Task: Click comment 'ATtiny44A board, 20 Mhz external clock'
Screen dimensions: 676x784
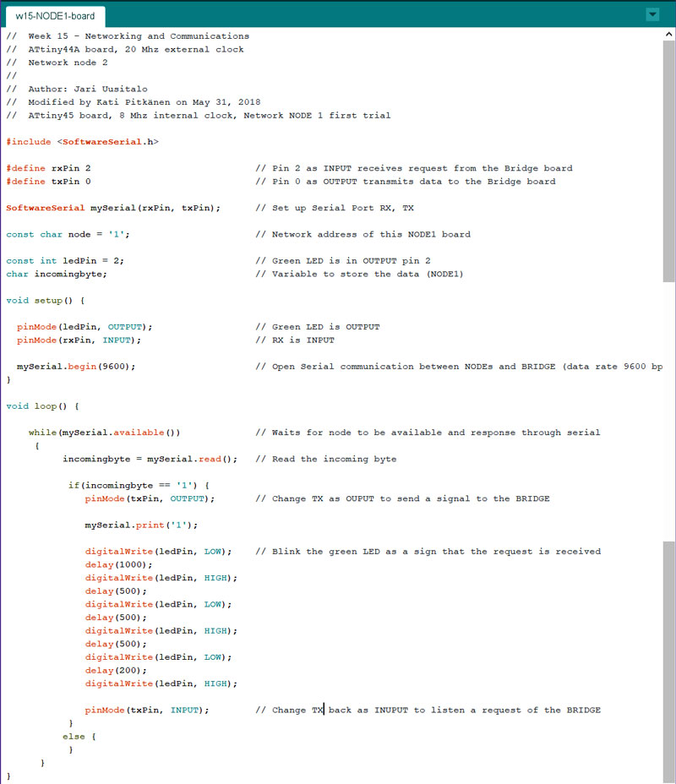Action: pos(136,50)
